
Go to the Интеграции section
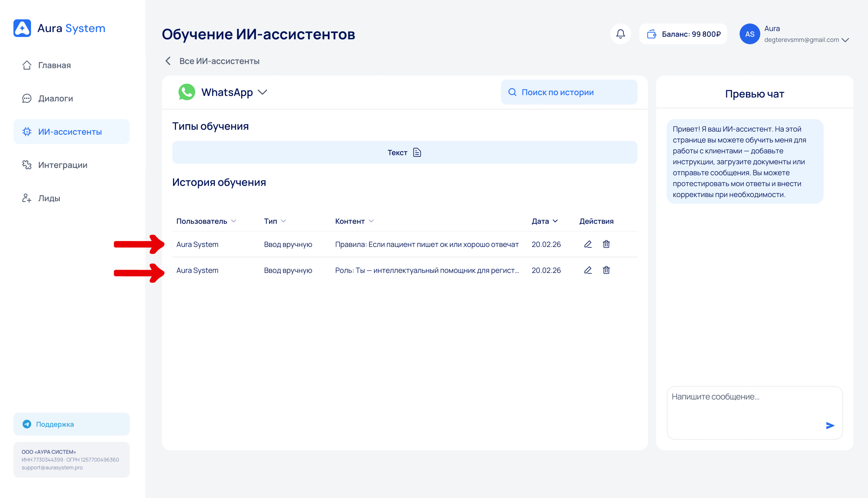click(63, 165)
